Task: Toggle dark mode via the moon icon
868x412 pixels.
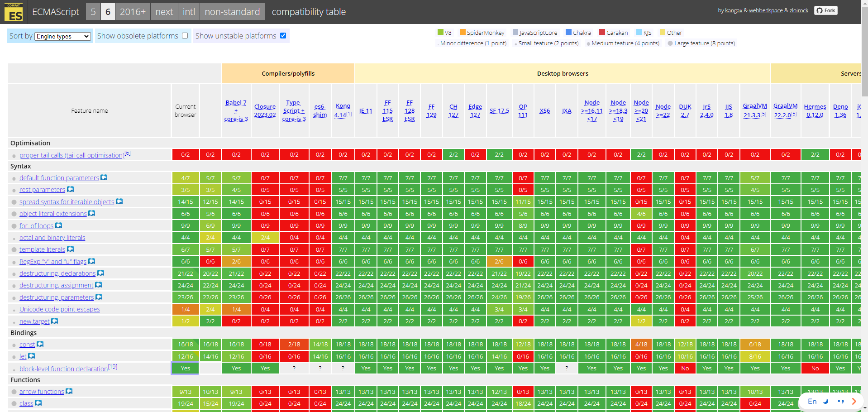Action: click(825, 401)
